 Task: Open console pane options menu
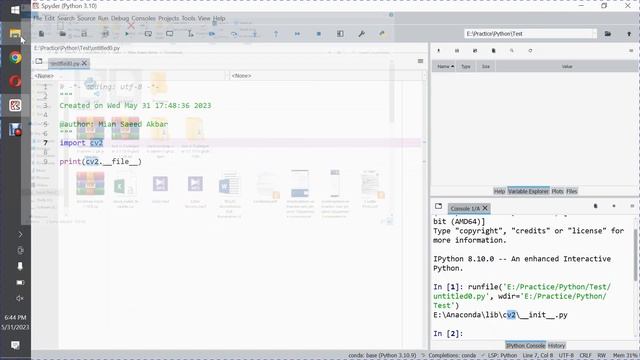pyautogui.click(x=632, y=206)
